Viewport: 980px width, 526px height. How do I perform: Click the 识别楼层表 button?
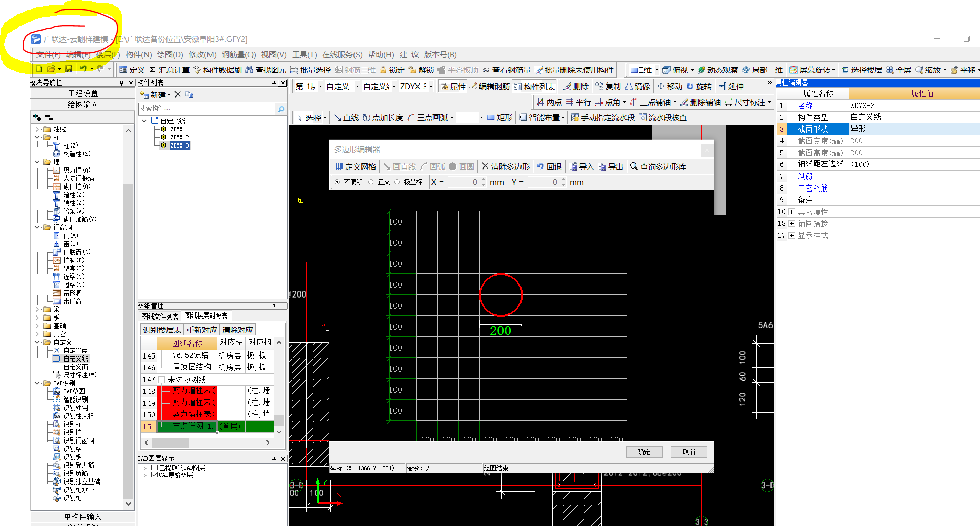coord(162,330)
